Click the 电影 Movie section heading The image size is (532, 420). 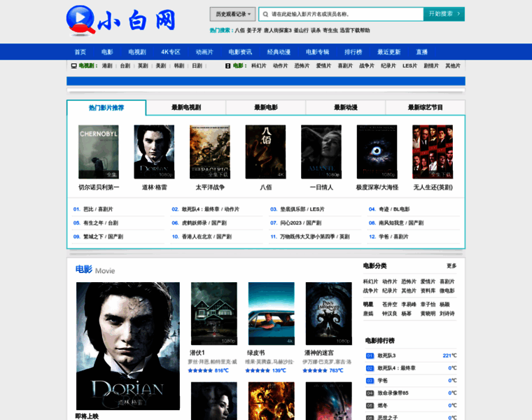[95, 270]
